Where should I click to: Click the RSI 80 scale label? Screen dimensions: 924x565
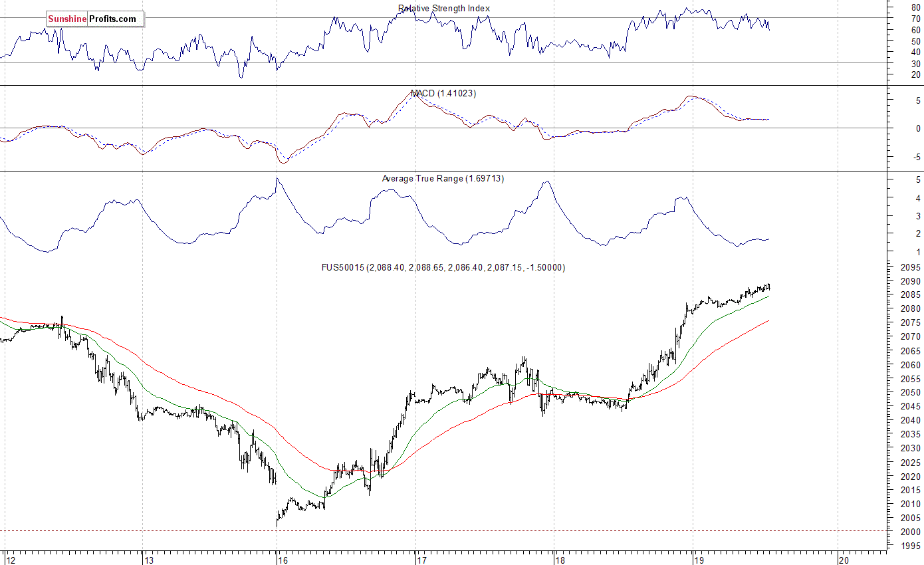(x=915, y=7)
